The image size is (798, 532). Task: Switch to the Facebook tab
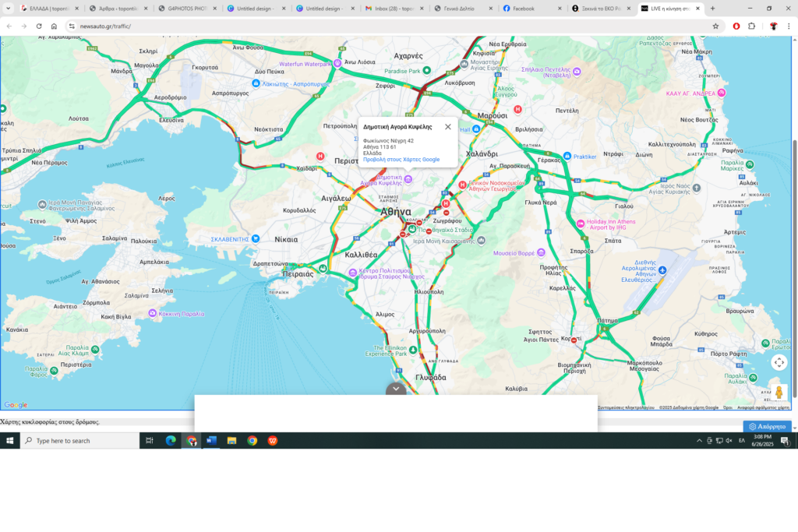532,9
